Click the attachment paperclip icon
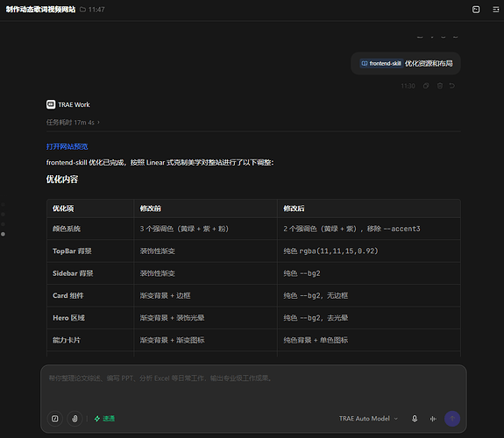Screen dimensions: 504x438 point(75,419)
